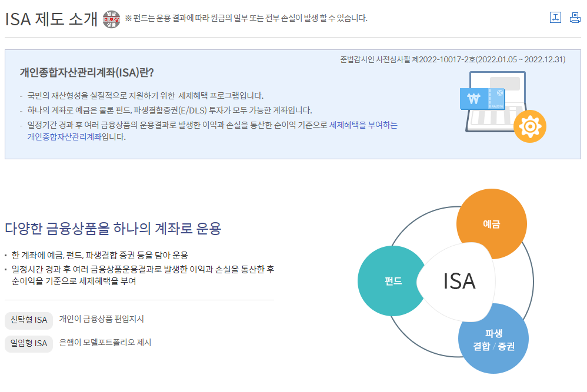Click bullet beginning 일정시간 경과 후

pos(142,275)
